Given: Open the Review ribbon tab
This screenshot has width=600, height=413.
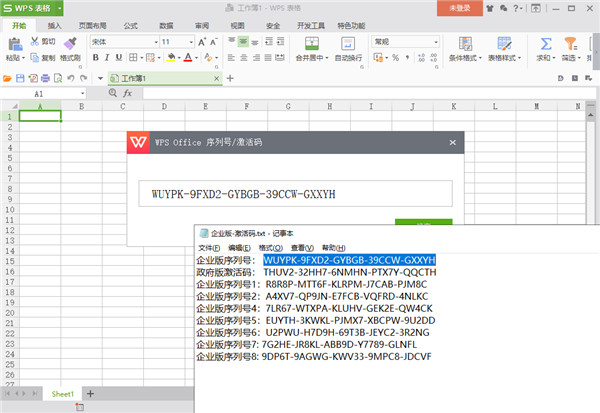Looking at the screenshot, I should (202, 26).
